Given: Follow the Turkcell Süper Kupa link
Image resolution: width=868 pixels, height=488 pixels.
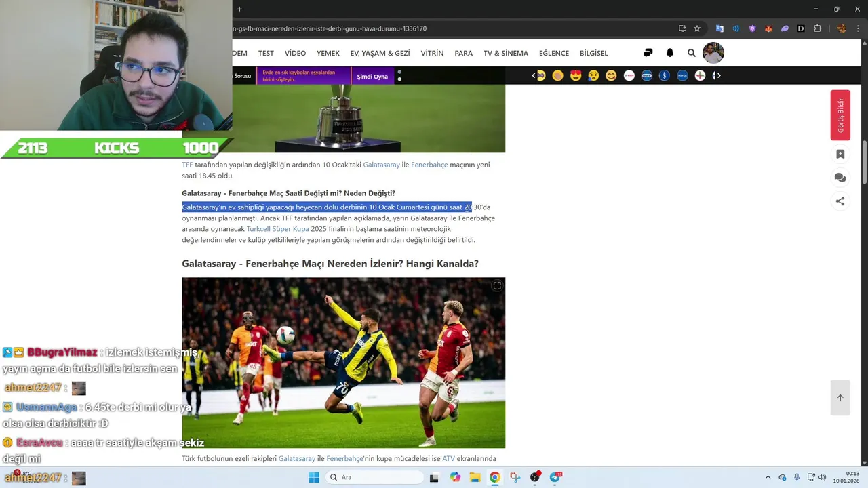Looking at the screenshot, I should point(277,229).
